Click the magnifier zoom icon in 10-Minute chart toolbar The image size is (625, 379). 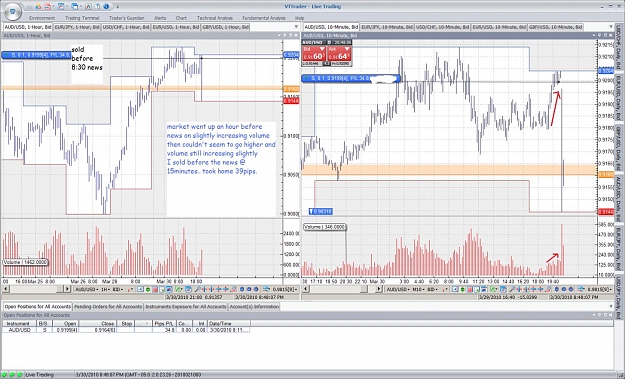pyautogui.click(x=512, y=289)
